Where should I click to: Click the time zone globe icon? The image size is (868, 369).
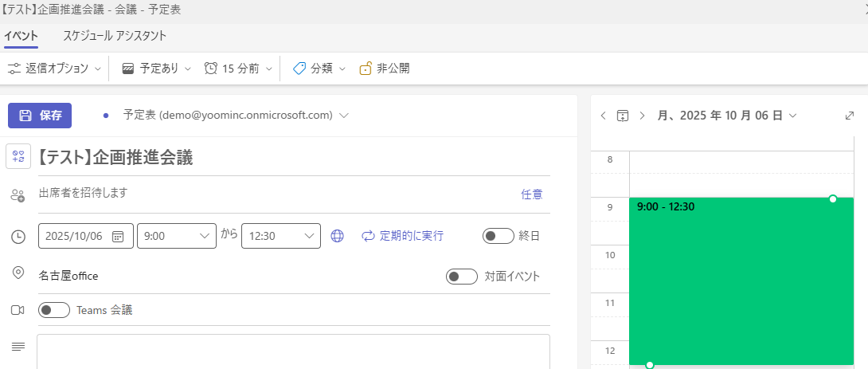click(337, 236)
